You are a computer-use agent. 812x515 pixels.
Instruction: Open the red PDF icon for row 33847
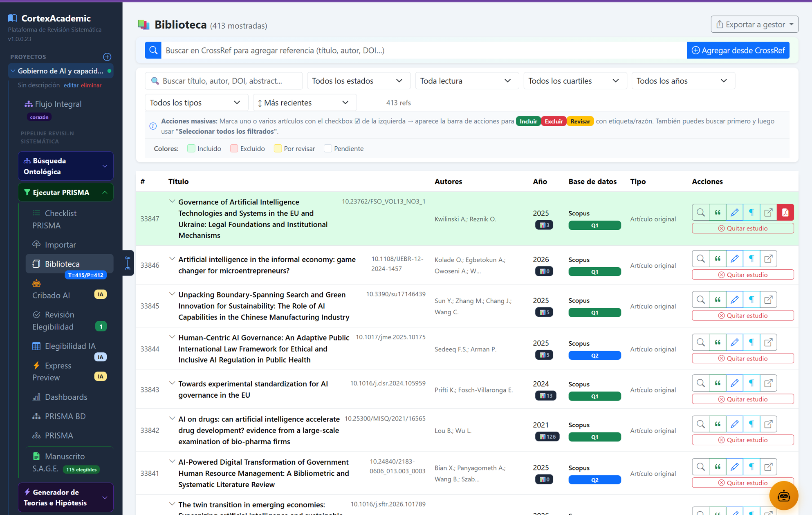tap(785, 213)
